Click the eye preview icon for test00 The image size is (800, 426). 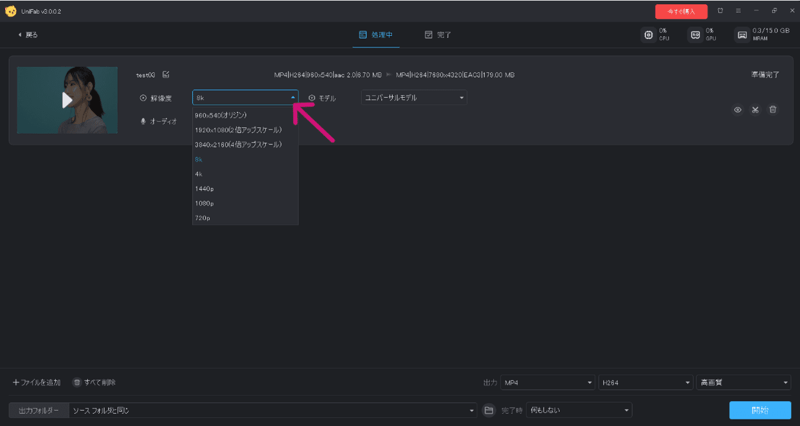[737, 109]
